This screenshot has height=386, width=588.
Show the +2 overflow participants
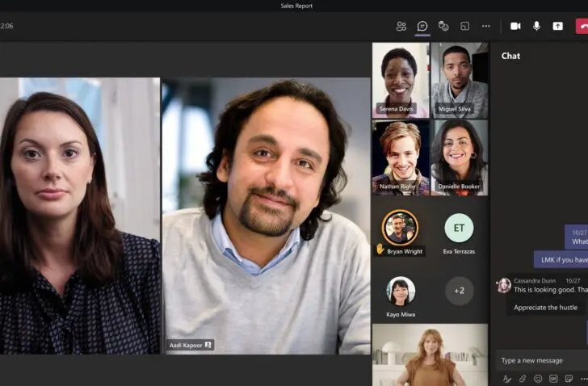point(460,291)
